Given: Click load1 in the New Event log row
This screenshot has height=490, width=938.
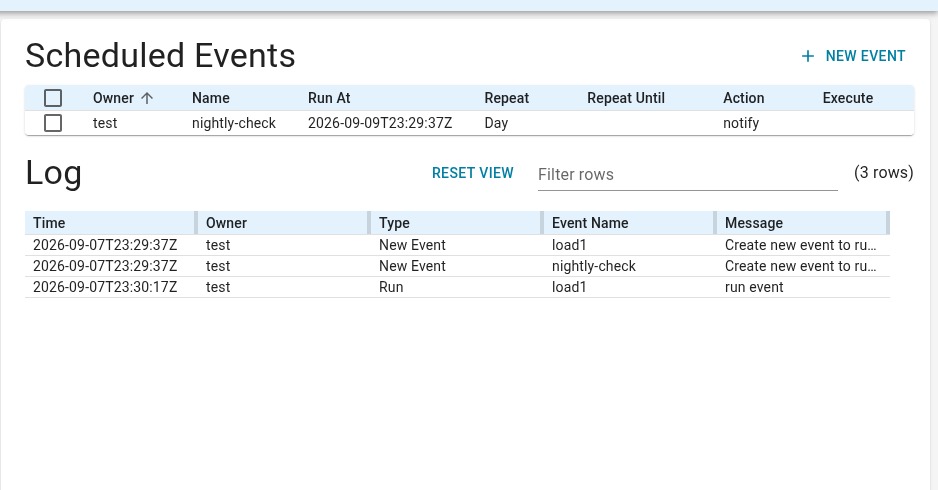Looking at the screenshot, I should 569,245.
